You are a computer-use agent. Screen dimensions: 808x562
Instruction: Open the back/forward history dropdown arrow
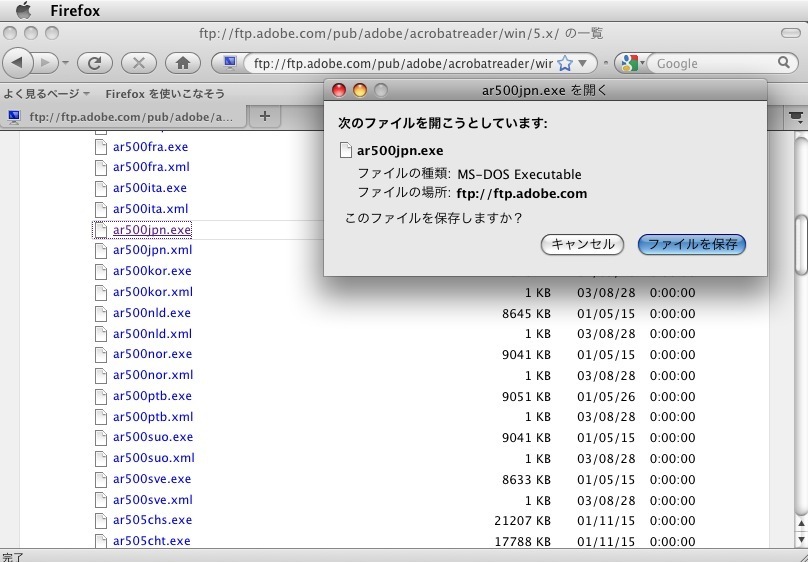(x=65, y=63)
